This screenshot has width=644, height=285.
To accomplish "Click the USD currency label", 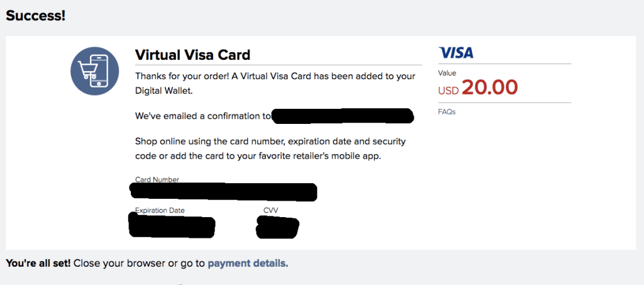I will [448, 90].
